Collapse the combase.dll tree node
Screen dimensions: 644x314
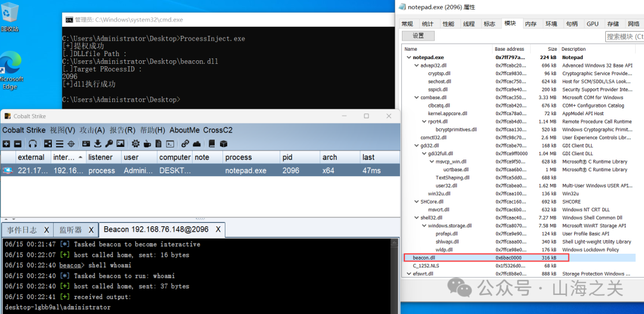coord(416,97)
